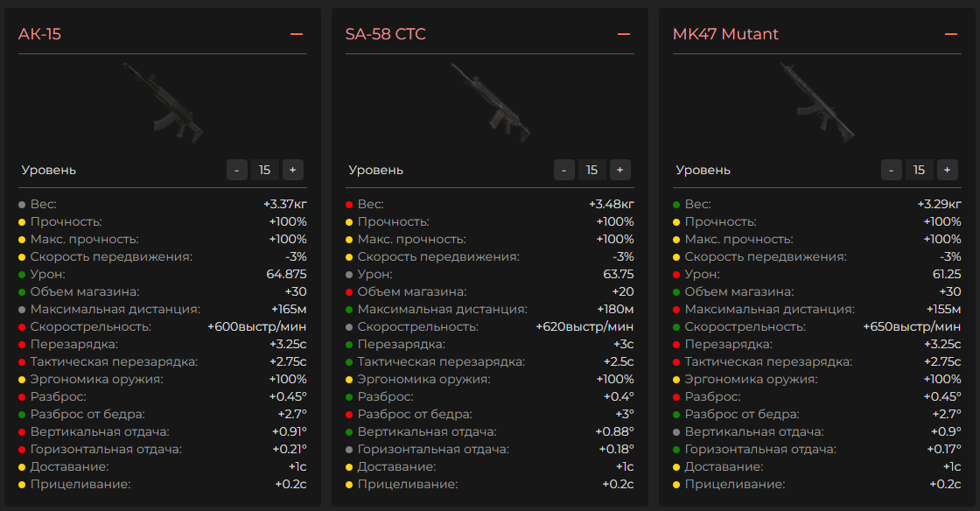Collapse the SA-58 CTC weapon card
Screen dimensions: 980x511
624,34
